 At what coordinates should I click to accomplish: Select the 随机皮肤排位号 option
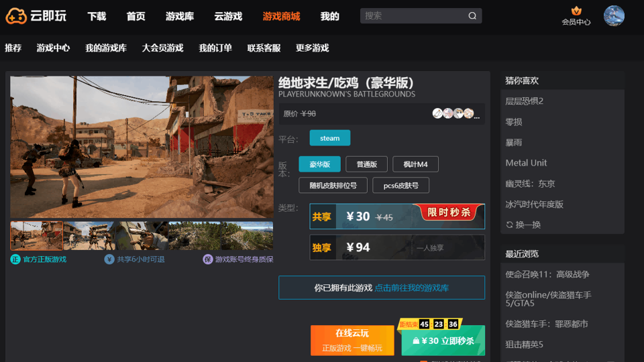(333, 185)
